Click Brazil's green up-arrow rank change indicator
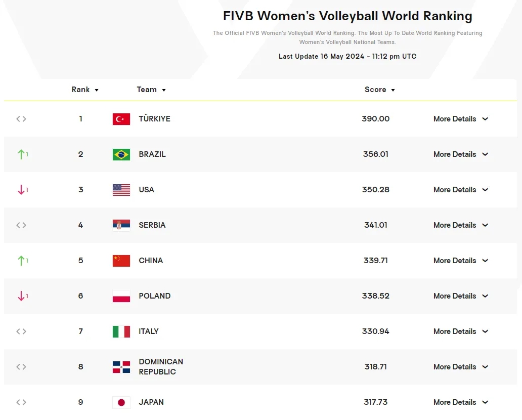Screen dimensions: 522x420 pyautogui.click(x=22, y=154)
